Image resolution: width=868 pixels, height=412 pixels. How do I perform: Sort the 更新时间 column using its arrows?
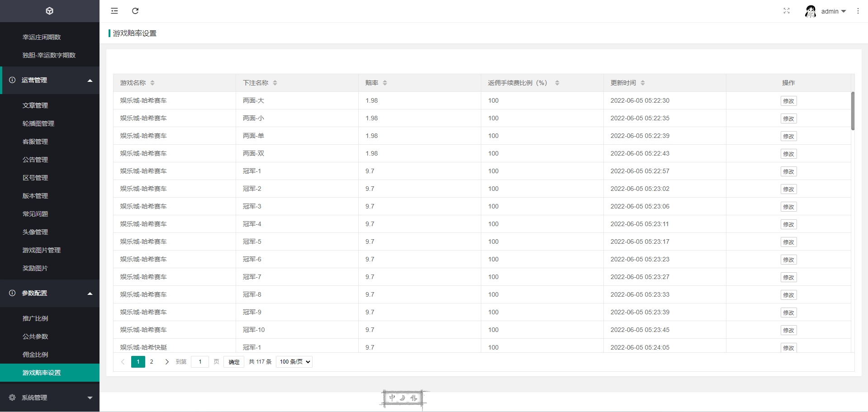643,83
